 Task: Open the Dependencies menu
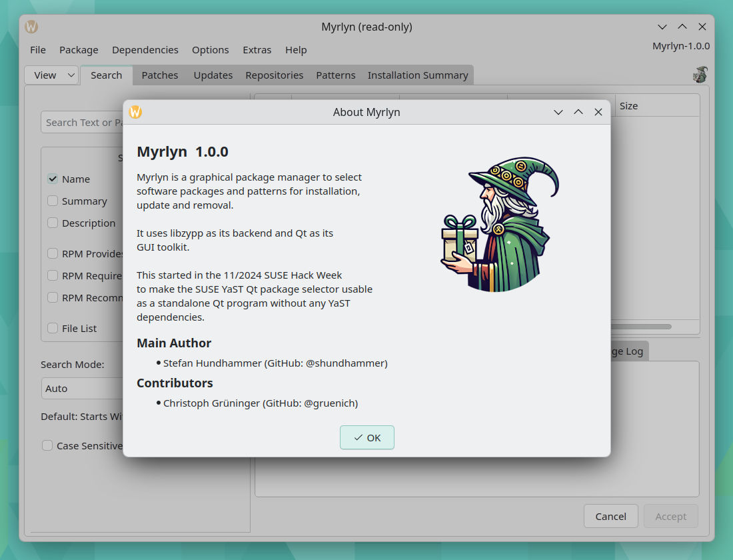pyautogui.click(x=145, y=49)
